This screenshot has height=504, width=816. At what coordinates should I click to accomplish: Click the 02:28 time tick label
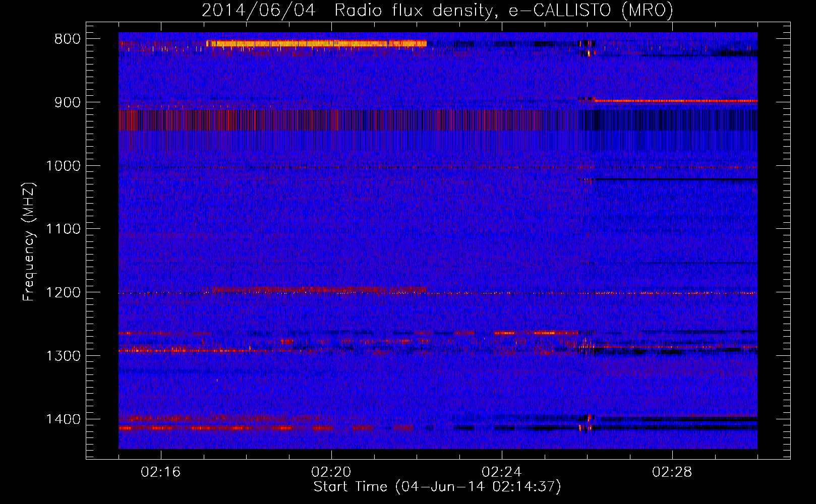(672, 472)
